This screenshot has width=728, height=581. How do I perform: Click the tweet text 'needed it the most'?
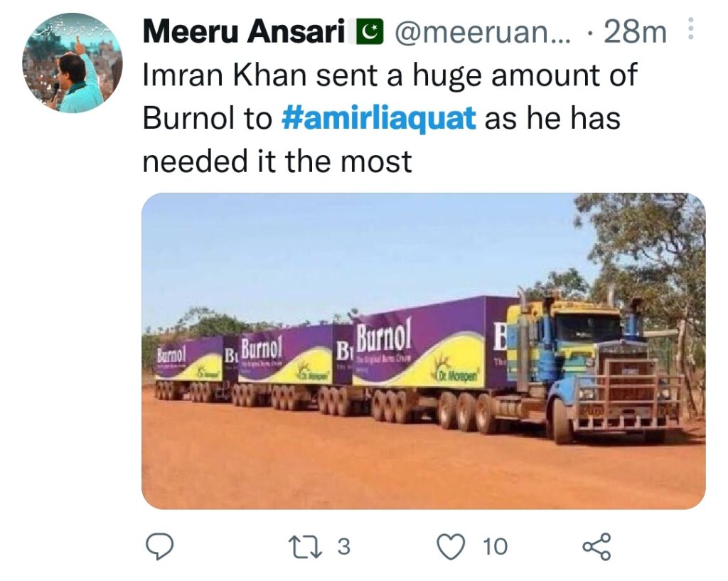(277, 161)
